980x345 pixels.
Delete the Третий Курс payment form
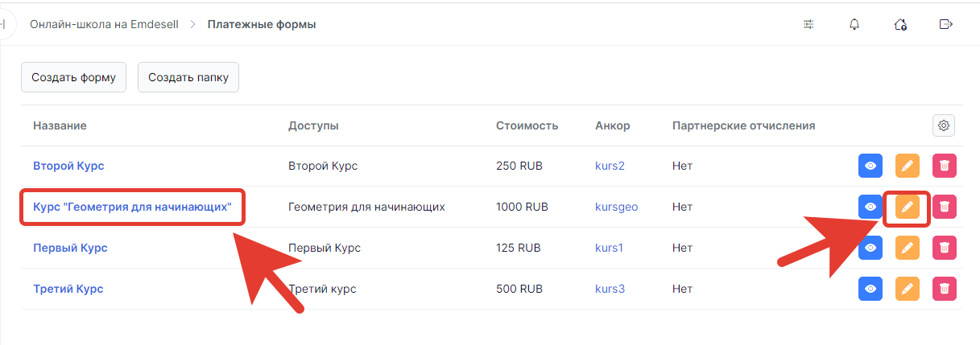click(x=945, y=288)
